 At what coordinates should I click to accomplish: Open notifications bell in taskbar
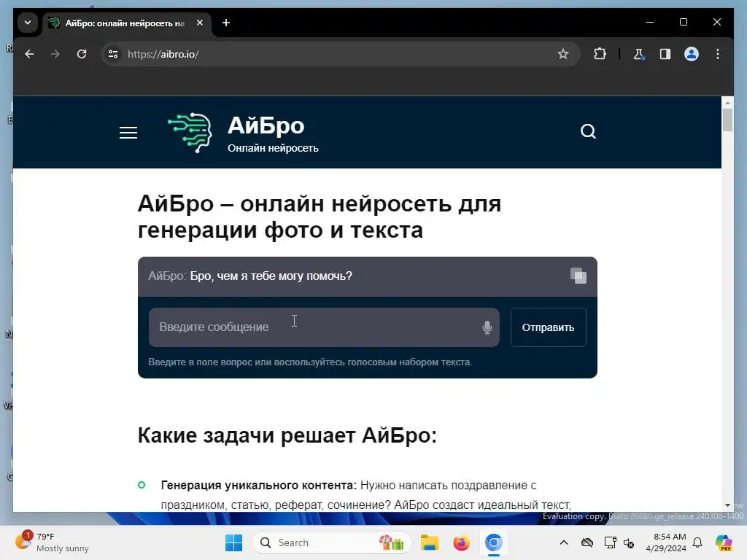[x=697, y=542]
